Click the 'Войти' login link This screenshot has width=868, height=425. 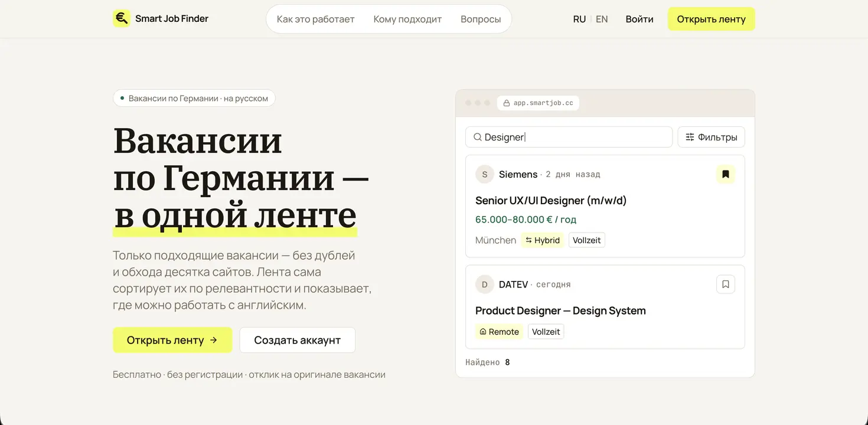[x=639, y=19]
